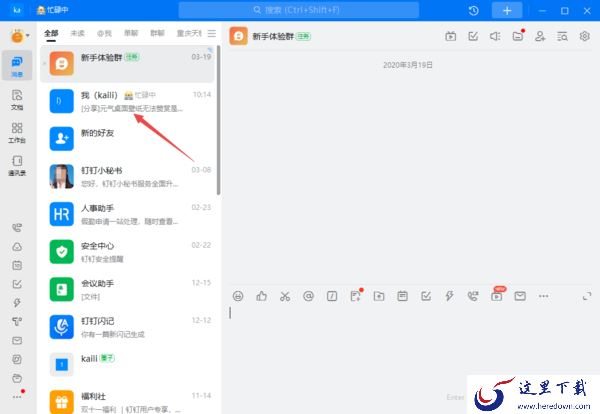Viewport: 600px width, 414px height.
Task: Click document icon with red dot in input toolbar
Action: [356, 295]
